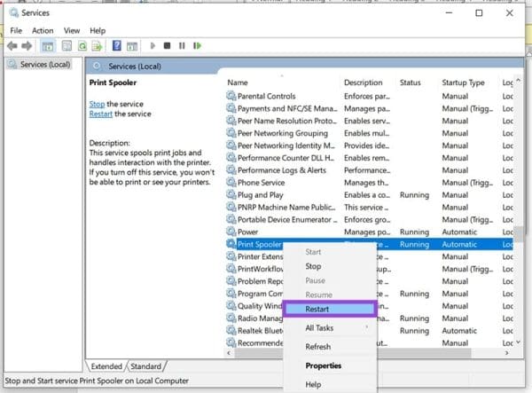Select Properties from the context menu

(324, 365)
